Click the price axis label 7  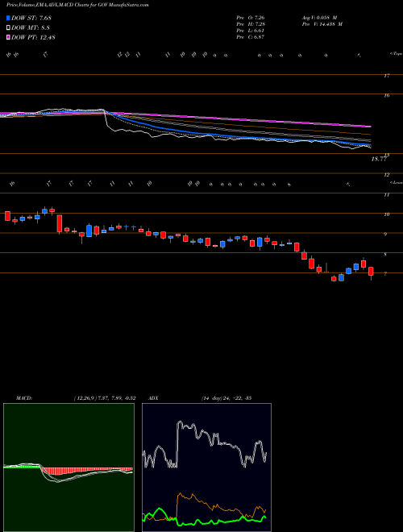[386, 274]
